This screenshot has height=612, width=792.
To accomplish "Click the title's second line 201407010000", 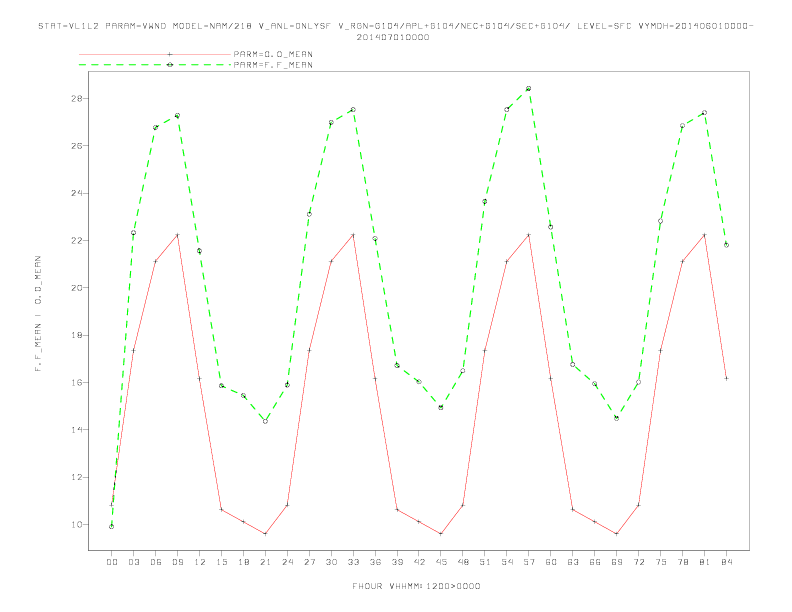I will click(393, 37).
